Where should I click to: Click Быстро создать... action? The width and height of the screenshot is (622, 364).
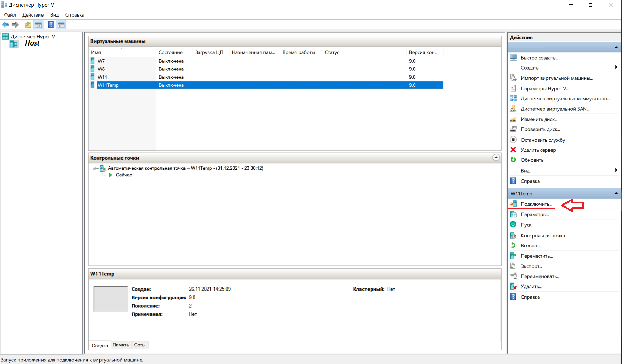point(539,58)
